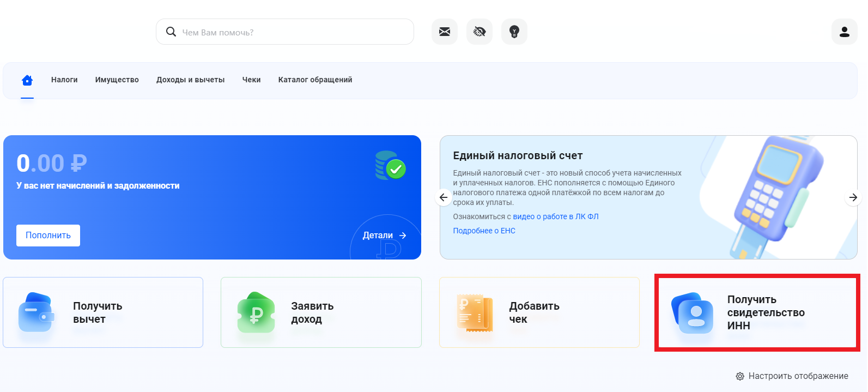Show previous banner slide with left arrow
The image size is (868, 392).
pos(444,197)
